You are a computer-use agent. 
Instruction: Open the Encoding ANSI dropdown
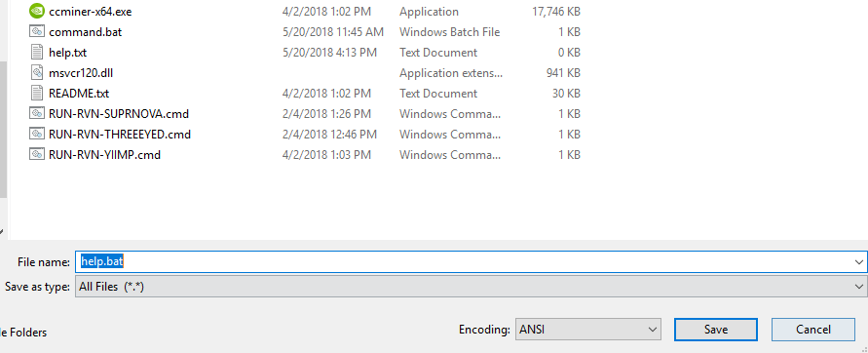pos(587,330)
